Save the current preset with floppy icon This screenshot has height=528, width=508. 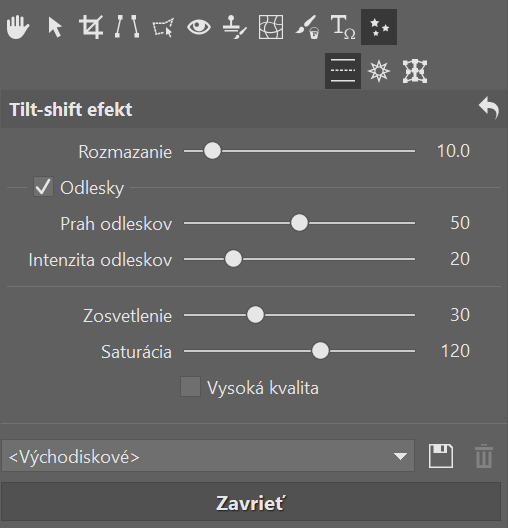(441, 456)
